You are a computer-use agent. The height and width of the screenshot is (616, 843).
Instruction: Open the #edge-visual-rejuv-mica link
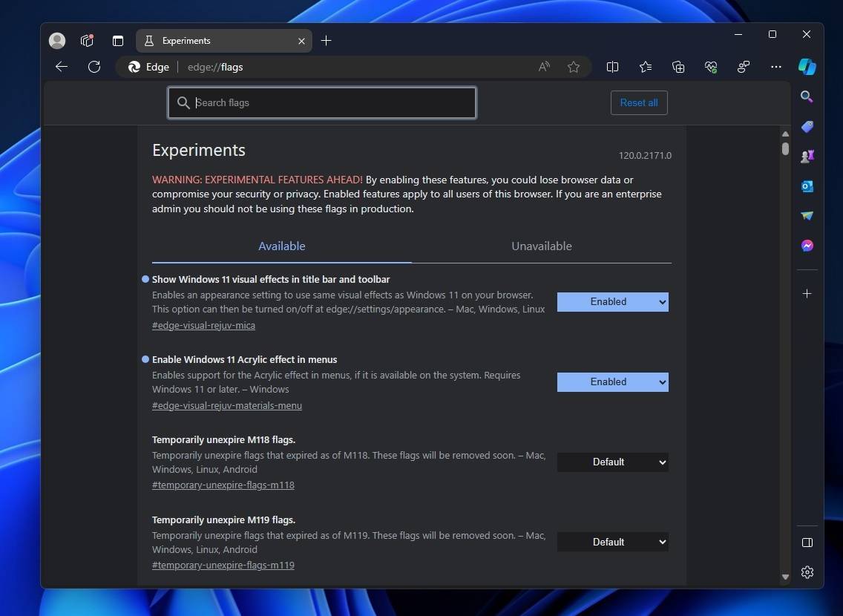click(203, 325)
